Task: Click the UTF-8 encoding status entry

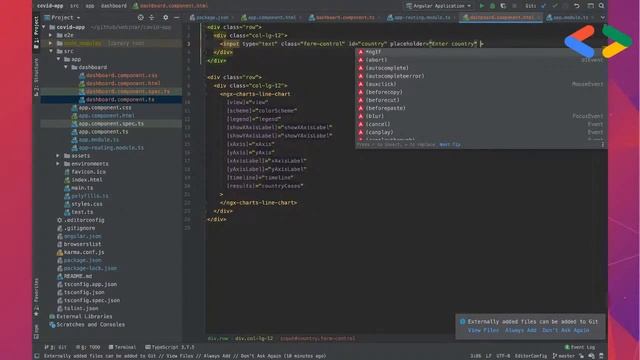Action: [503, 356]
